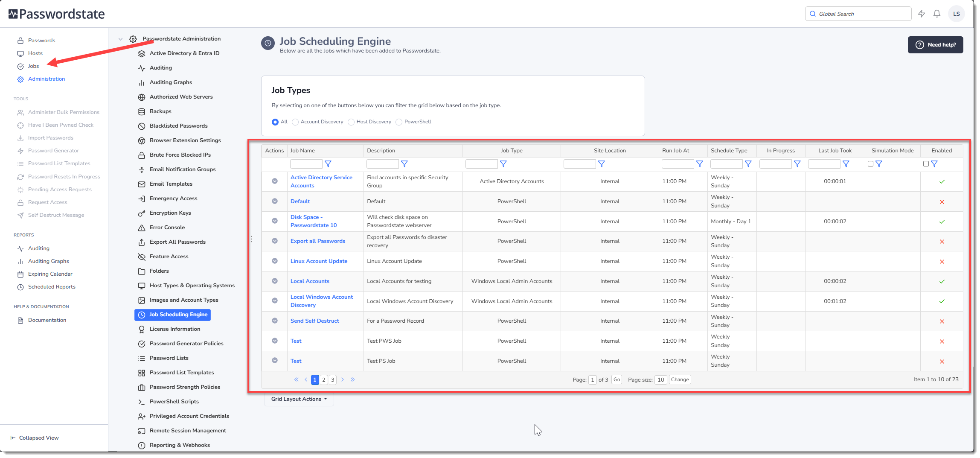Open Actions menu for Linux Account Update

click(275, 261)
